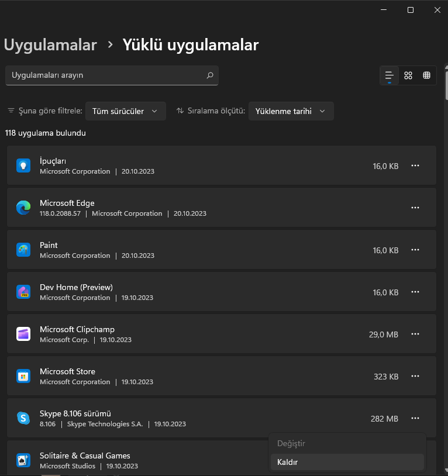Open more options for Microsoft Store
The width and height of the screenshot is (448, 476).
tap(415, 376)
